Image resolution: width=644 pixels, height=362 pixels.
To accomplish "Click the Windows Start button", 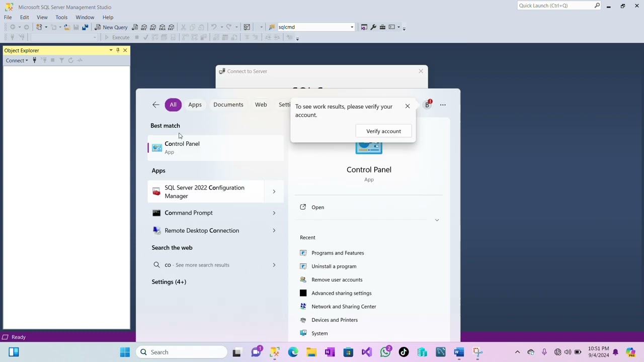I will [125, 352].
